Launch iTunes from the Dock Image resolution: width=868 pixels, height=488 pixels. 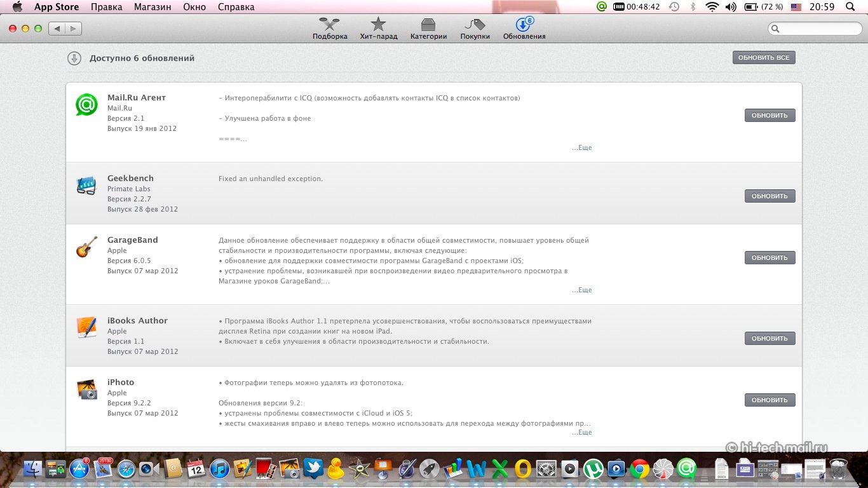[220, 469]
